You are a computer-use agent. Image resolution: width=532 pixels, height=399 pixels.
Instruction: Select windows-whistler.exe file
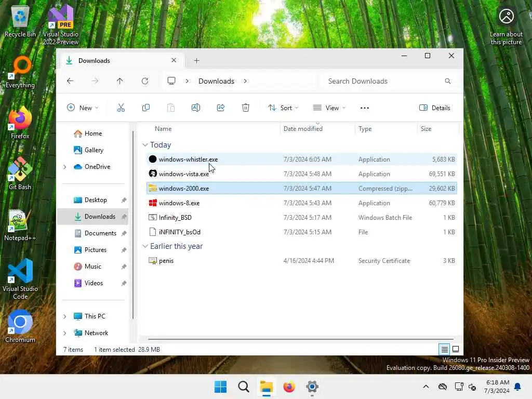point(302,159)
